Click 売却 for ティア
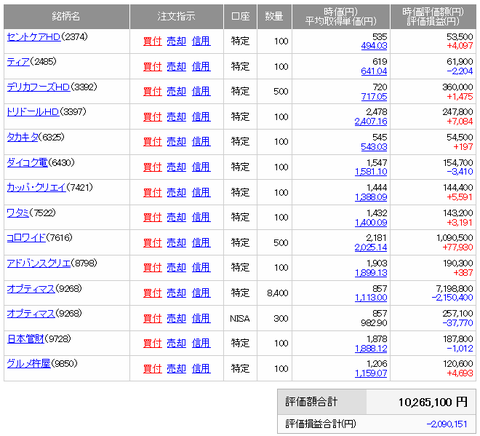Image resolution: width=480 pixels, height=436 pixels. pos(176,67)
